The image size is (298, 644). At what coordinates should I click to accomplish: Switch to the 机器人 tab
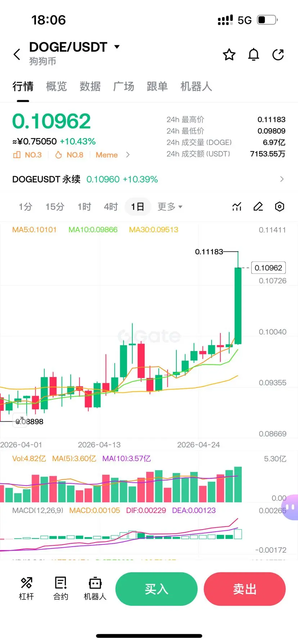(196, 86)
